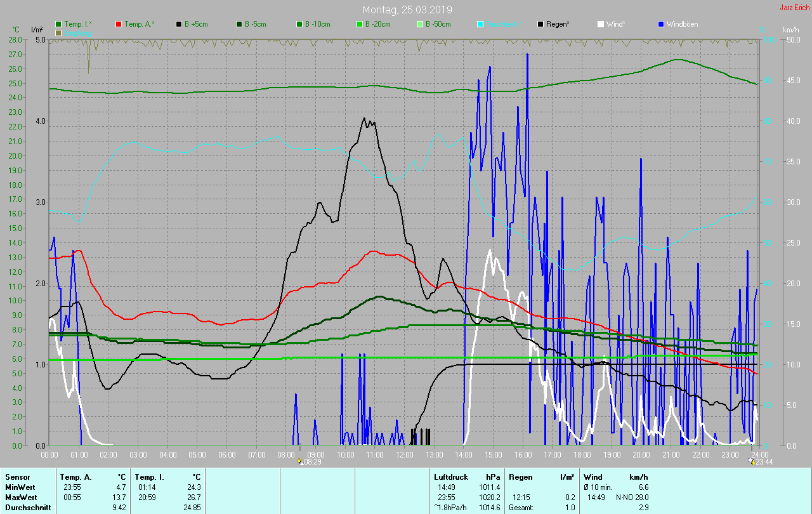The image size is (812, 514).
Task: Click the red Jarz Erich text
Action: (x=794, y=8)
